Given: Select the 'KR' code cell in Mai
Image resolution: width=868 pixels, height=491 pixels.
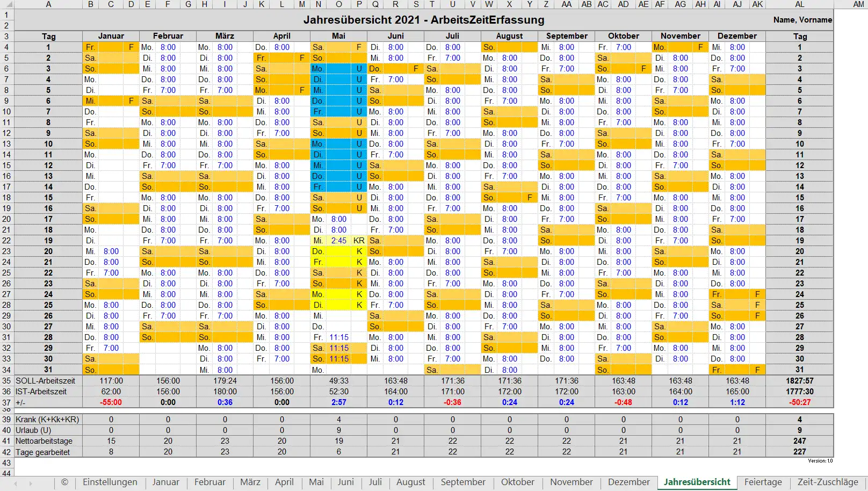Looking at the screenshot, I should point(359,241).
